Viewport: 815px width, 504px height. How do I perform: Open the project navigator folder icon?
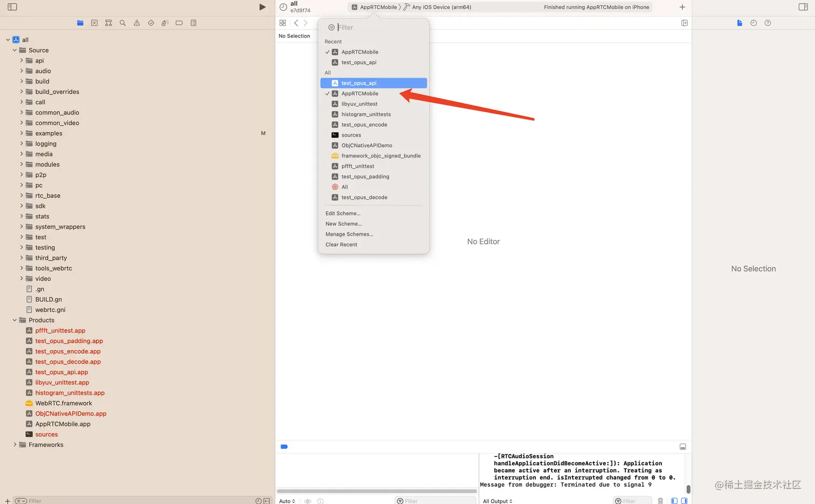pos(80,23)
